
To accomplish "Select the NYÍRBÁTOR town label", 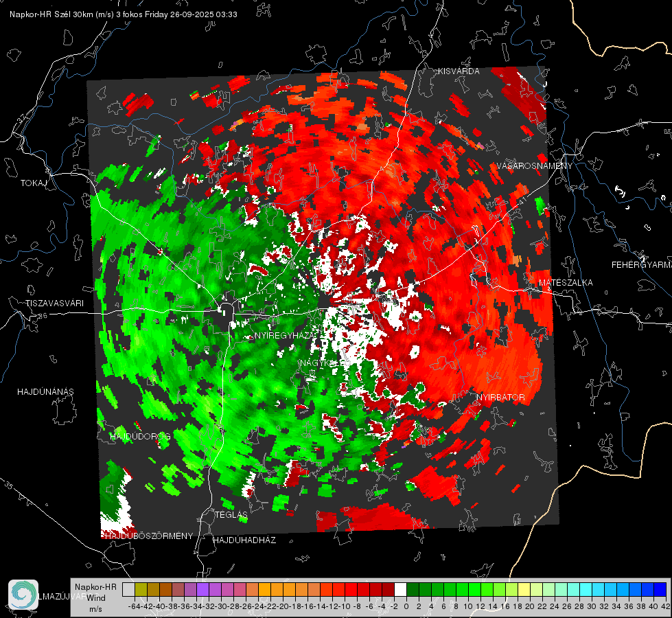I will pos(500,398).
